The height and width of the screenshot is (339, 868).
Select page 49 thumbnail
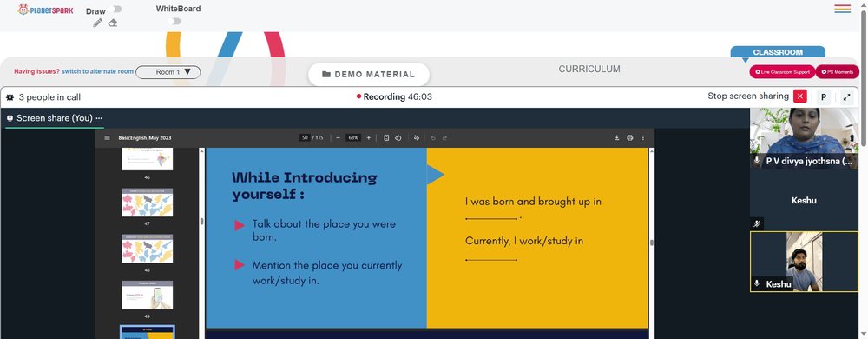(x=148, y=295)
